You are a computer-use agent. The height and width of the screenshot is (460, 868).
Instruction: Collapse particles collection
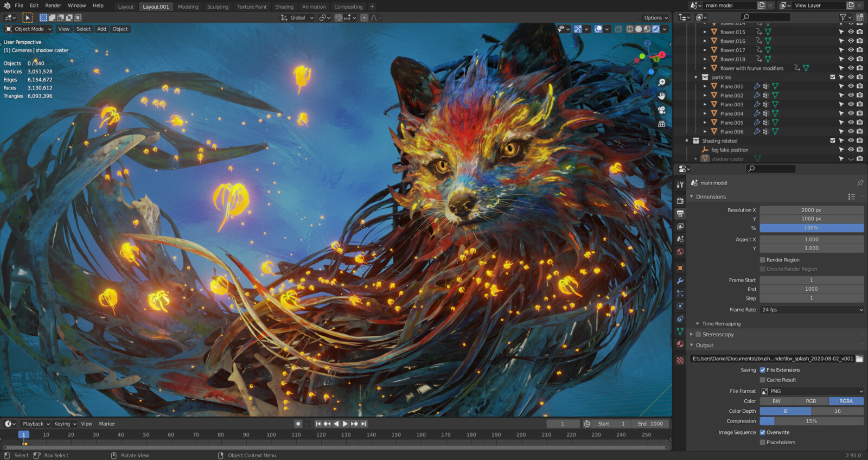pyautogui.click(x=696, y=78)
